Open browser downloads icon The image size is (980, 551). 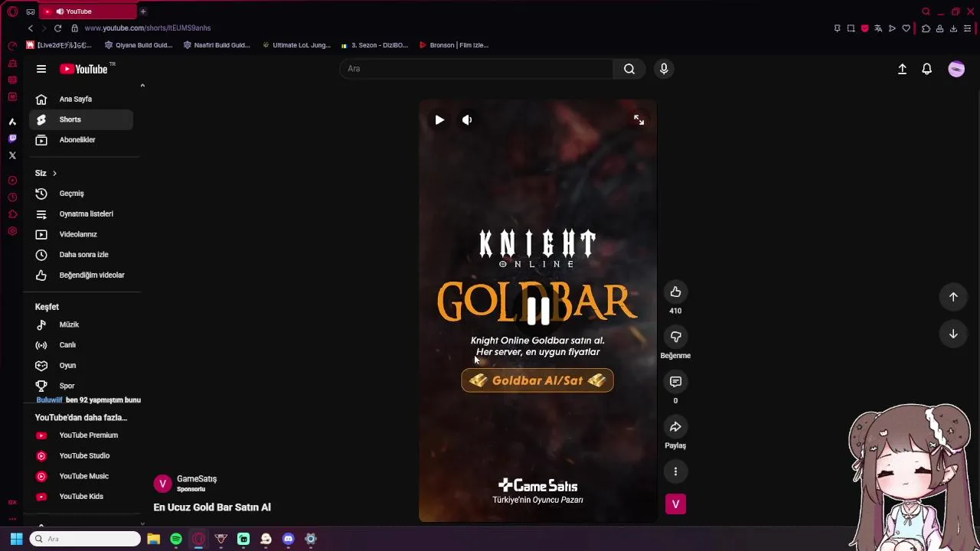(953, 28)
